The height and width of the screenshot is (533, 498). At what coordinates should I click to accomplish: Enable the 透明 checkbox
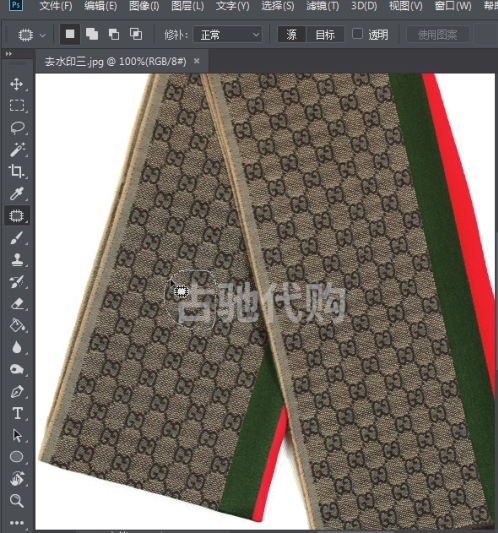tap(357, 34)
